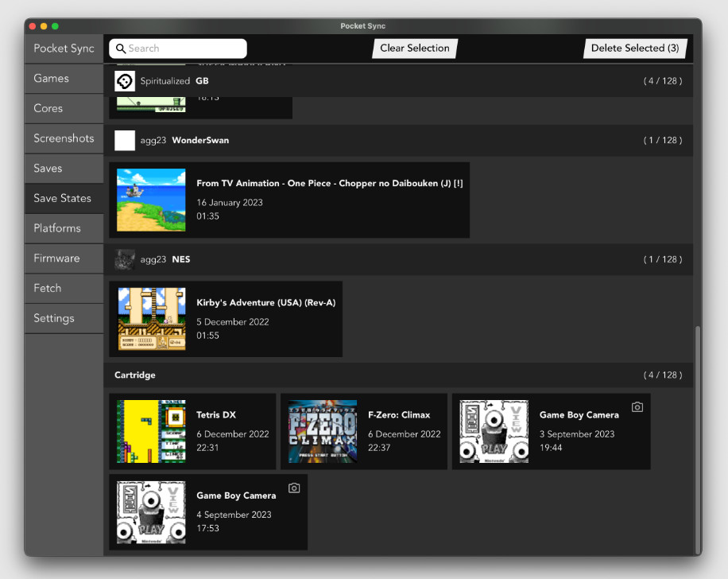Viewport: 728px width, 579px height.
Task: Click the 16 January 2023 date text
Action: pos(230,203)
